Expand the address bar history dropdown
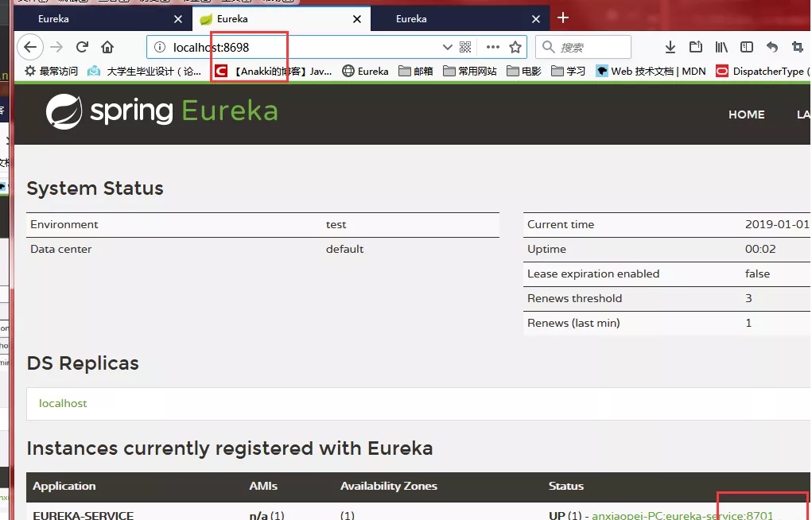Viewport: 812px width, 520px height. tap(448, 47)
